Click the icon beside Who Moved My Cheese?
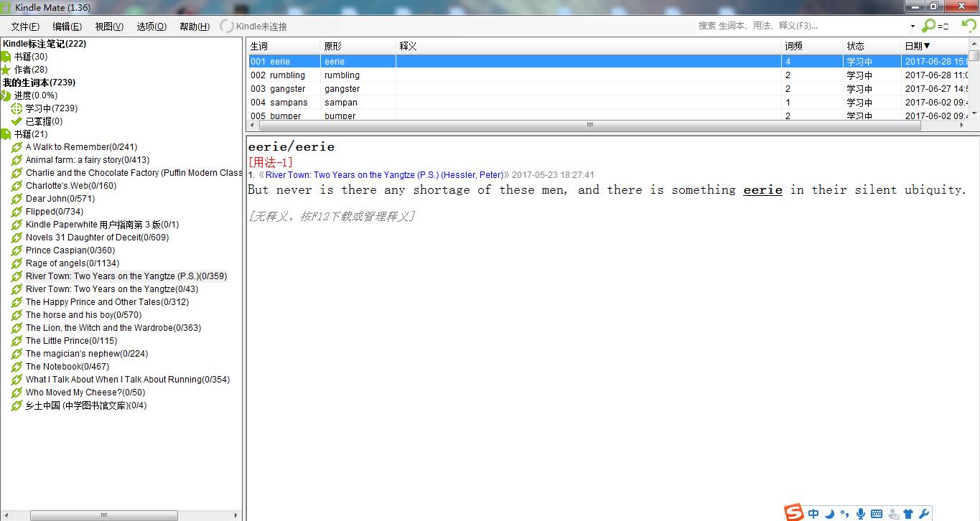The image size is (980, 521). coord(17,393)
